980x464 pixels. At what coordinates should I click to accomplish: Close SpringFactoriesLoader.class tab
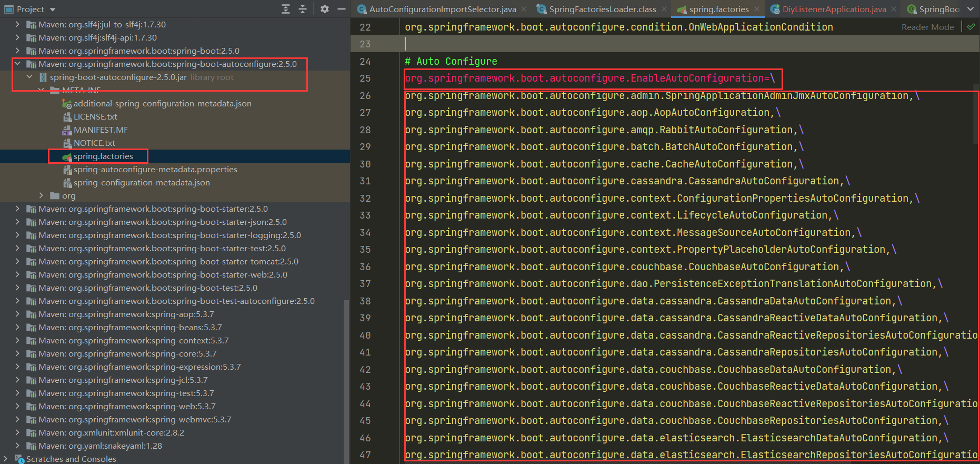click(x=664, y=9)
